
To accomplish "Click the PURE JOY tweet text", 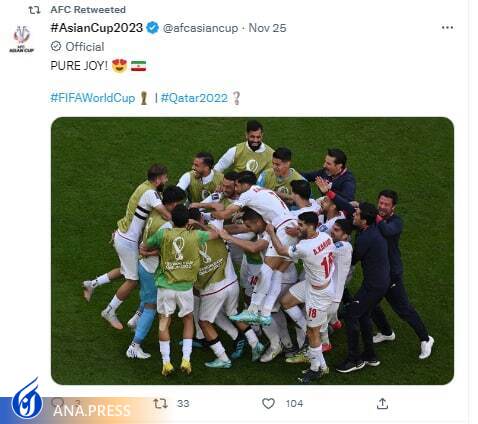I will (79, 66).
